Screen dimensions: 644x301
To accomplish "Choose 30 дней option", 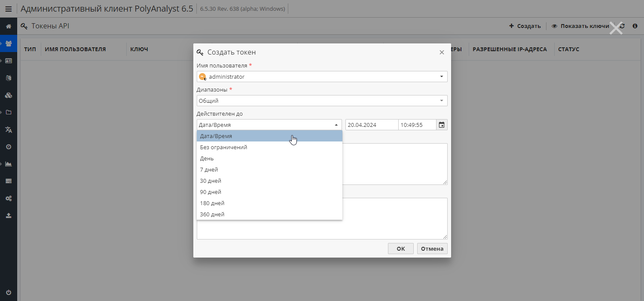I will pos(269,181).
